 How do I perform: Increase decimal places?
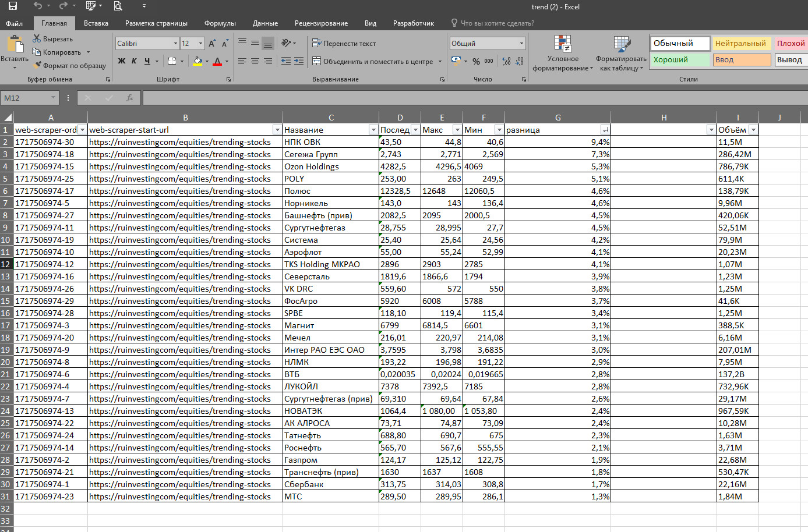(x=506, y=61)
